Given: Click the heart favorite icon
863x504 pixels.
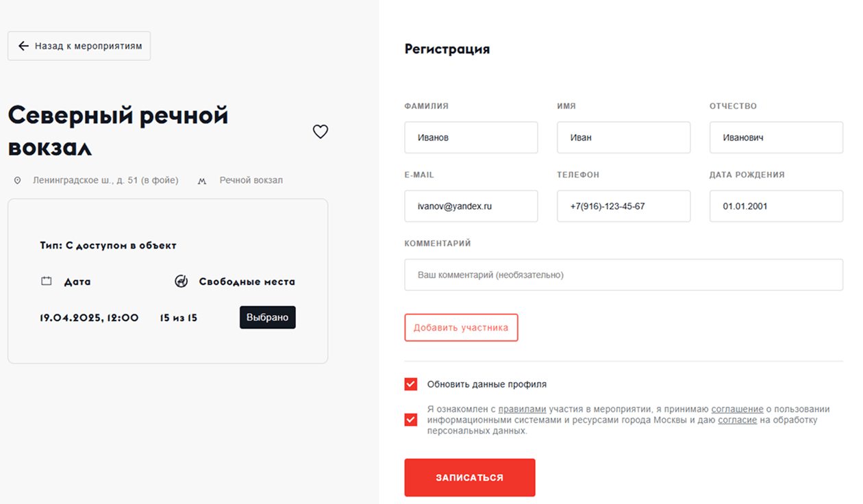Looking at the screenshot, I should (321, 131).
